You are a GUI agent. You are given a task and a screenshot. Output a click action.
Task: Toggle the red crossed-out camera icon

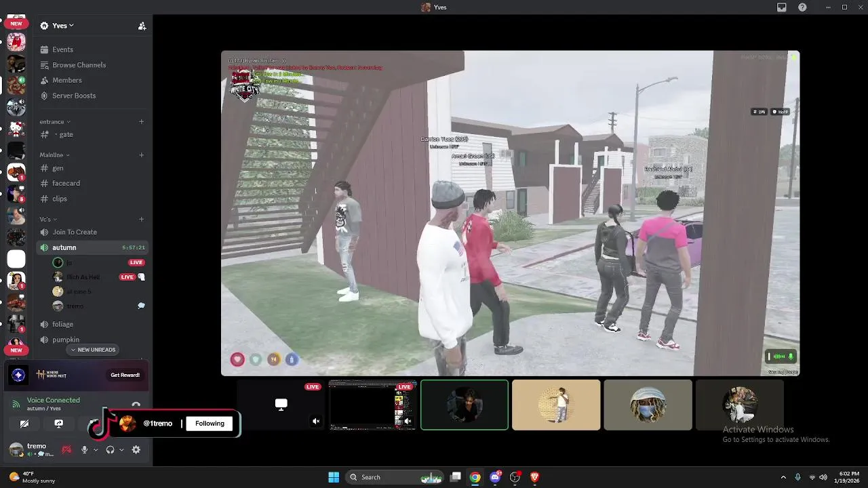coord(66,449)
